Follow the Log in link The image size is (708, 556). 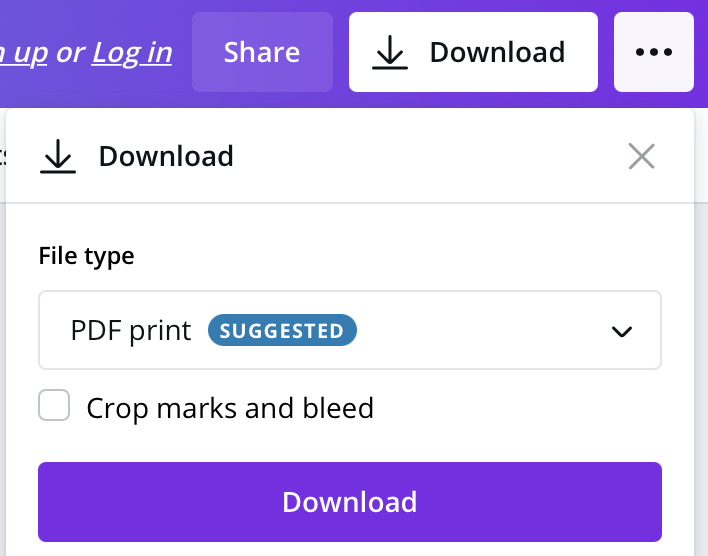coord(132,52)
